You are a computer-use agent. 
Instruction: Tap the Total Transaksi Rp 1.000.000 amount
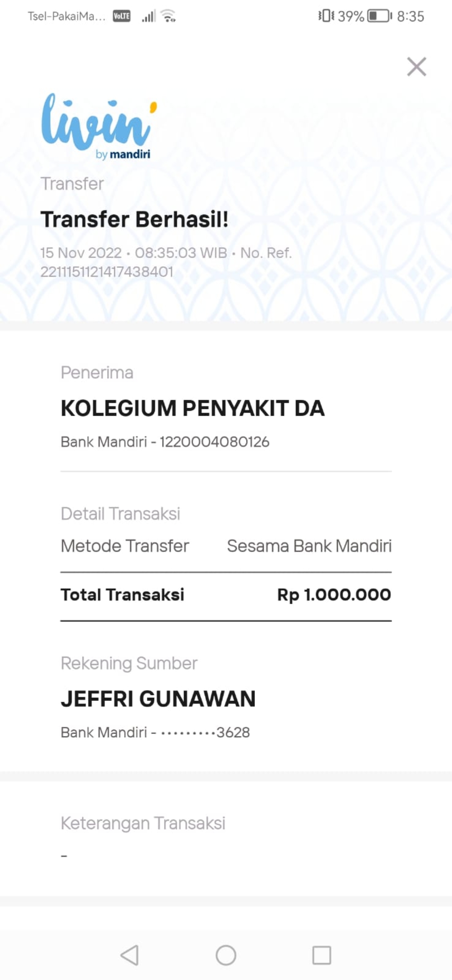pos(334,595)
